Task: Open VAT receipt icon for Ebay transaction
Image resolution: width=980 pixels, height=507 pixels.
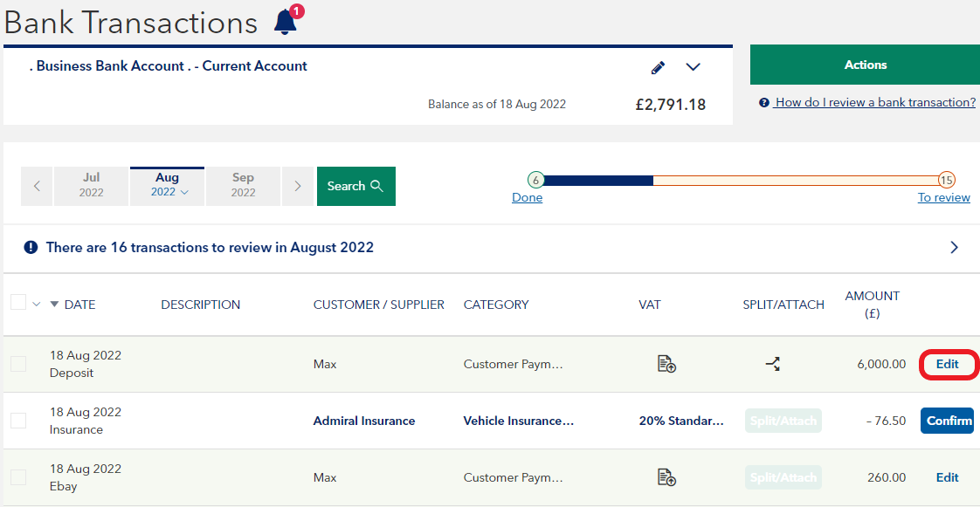Action: [666, 477]
